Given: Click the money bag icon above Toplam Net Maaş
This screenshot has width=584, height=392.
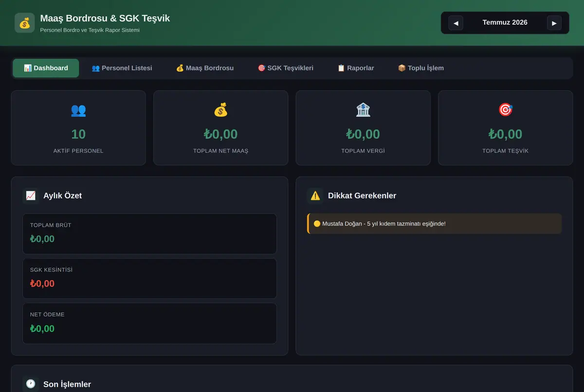Looking at the screenshot, I should (x=220, y=110).
